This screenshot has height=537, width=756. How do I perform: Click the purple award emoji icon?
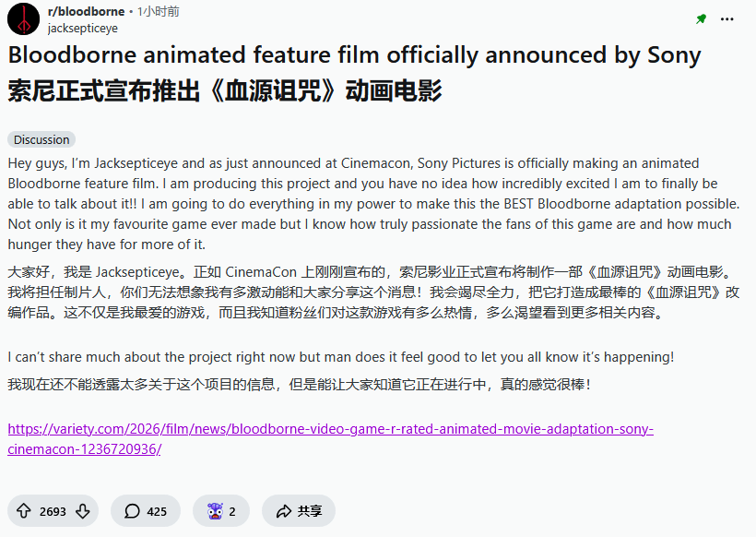click(x=215, y=511)
